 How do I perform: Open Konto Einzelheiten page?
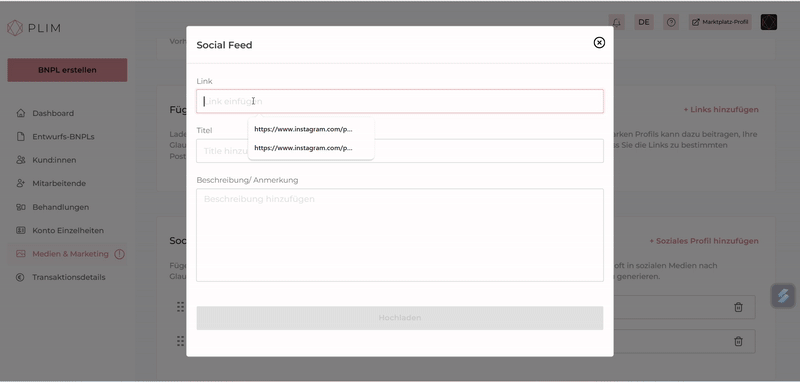point(68,231)
